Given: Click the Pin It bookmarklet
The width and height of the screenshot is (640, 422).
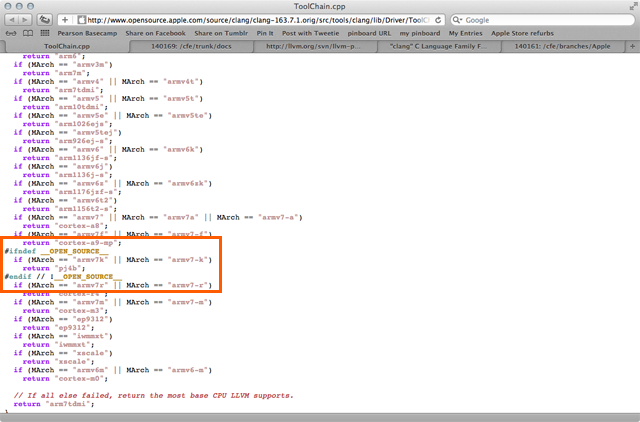Looking at the screenshot, I should [265, 33].
